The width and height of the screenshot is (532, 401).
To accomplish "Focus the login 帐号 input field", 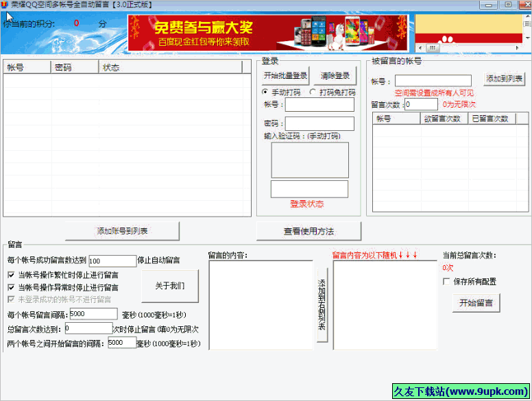I will [x=319, y=104].
